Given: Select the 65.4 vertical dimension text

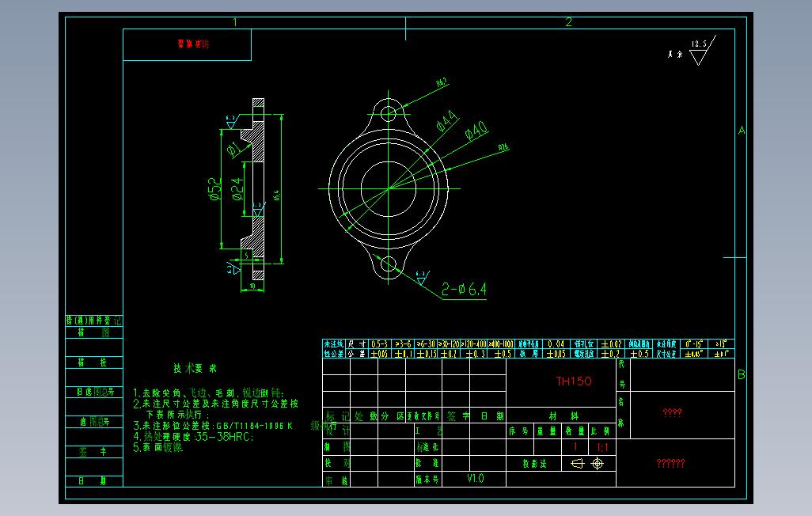Looking at the screenshot, I should [x=277, y=195].
